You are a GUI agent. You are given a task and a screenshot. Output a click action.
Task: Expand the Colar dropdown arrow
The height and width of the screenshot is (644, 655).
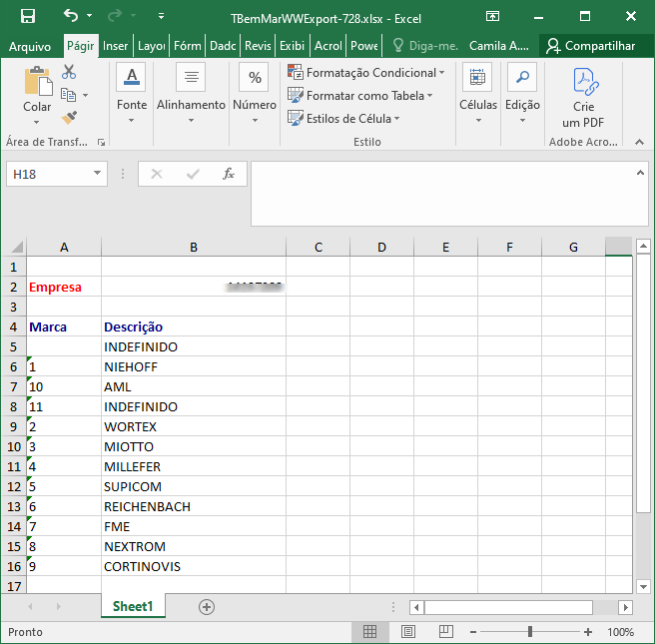37,122
